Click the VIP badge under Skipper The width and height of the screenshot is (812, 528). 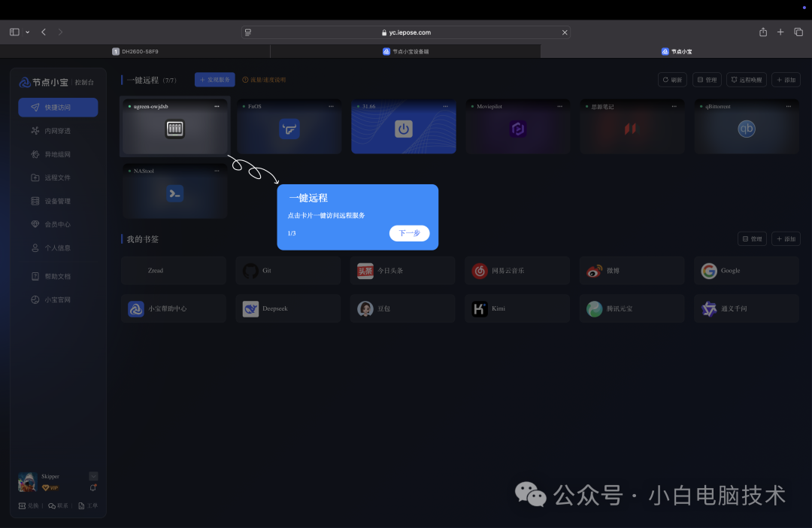(50, 487)
